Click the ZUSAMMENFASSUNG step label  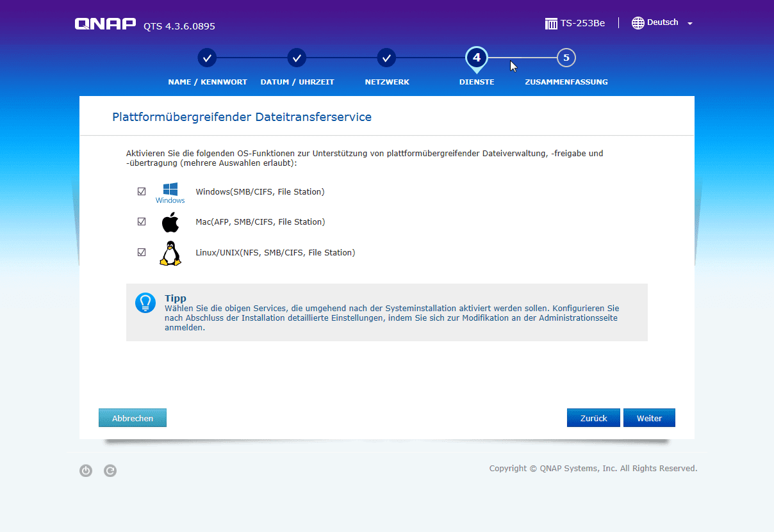tap(566, 82)
